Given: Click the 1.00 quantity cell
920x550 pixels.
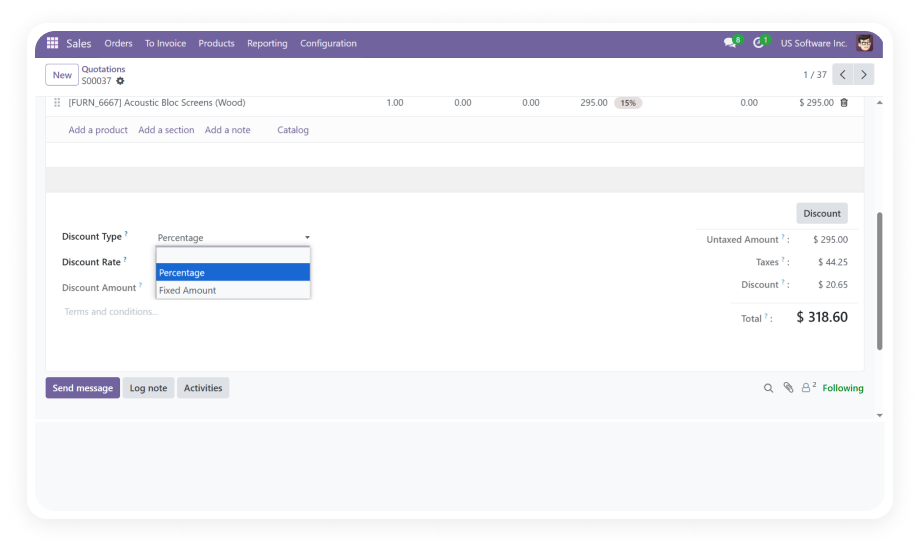Looking at the screenshot, I should click(395, 103).
